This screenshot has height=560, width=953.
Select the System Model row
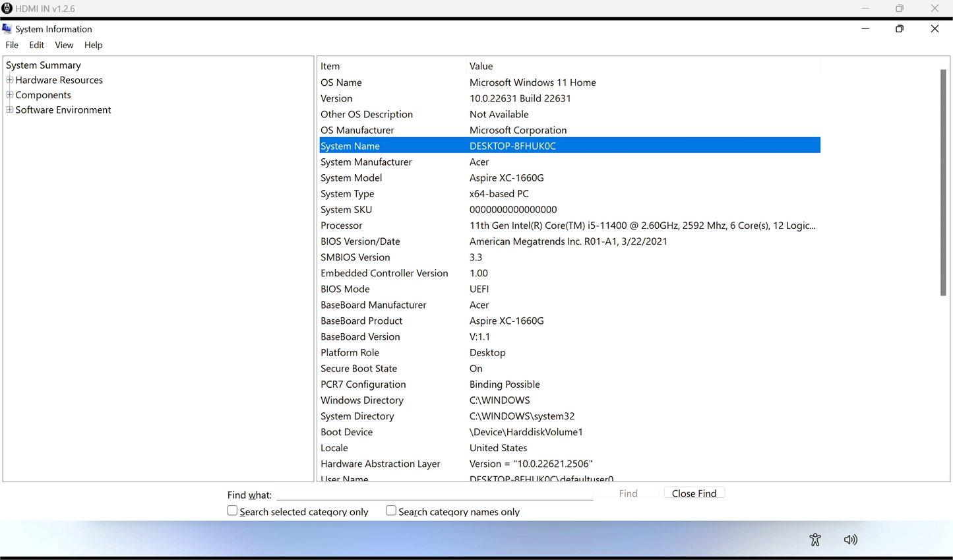pyautogui.click(x=570, y=177)
